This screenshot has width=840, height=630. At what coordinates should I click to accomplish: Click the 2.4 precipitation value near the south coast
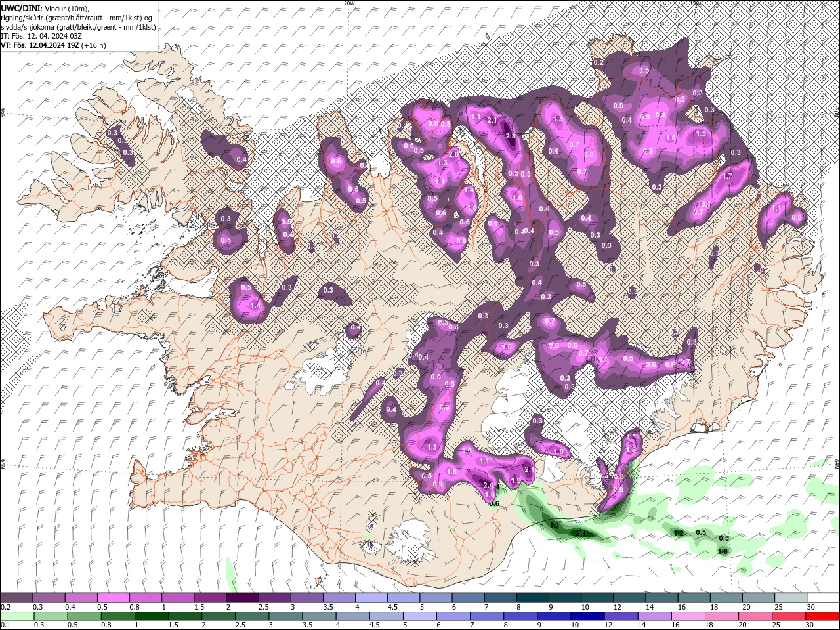[x=488, y=485]
